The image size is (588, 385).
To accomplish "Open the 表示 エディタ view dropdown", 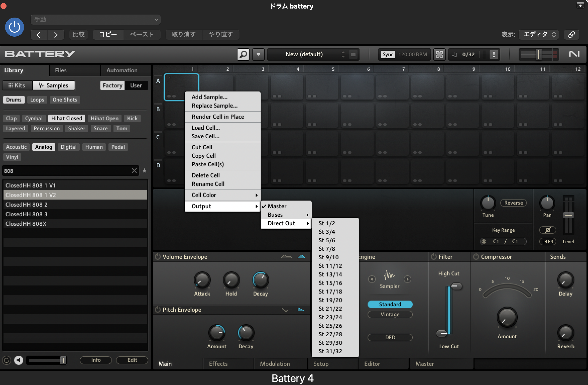I will [x=539, y=34].
